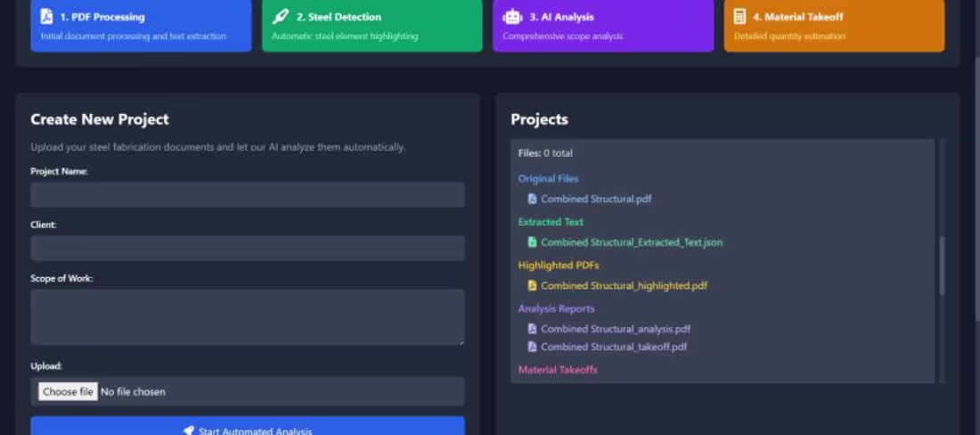Screen dimensions: 980x435
Task: Click the Scope of Work resize grip
Action: (461, 341)
